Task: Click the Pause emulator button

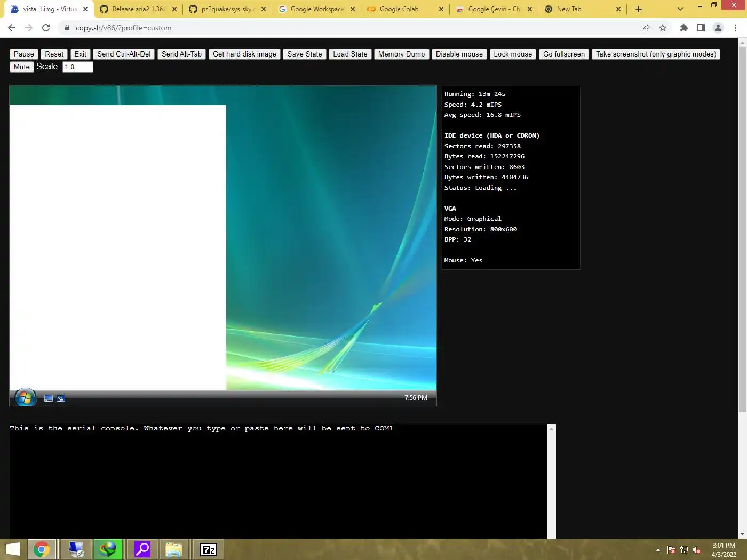Action: pyautogui.click(x=24, y=54)
